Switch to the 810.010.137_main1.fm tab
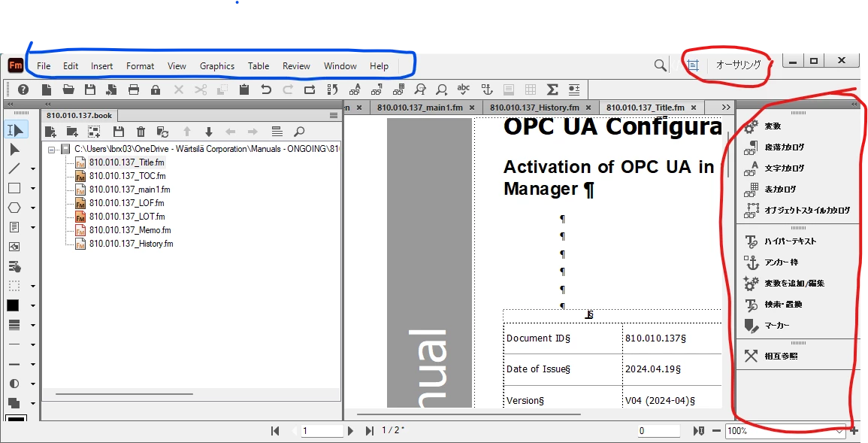The height and width of the screenshot is (443, 868). coord(420,108)
